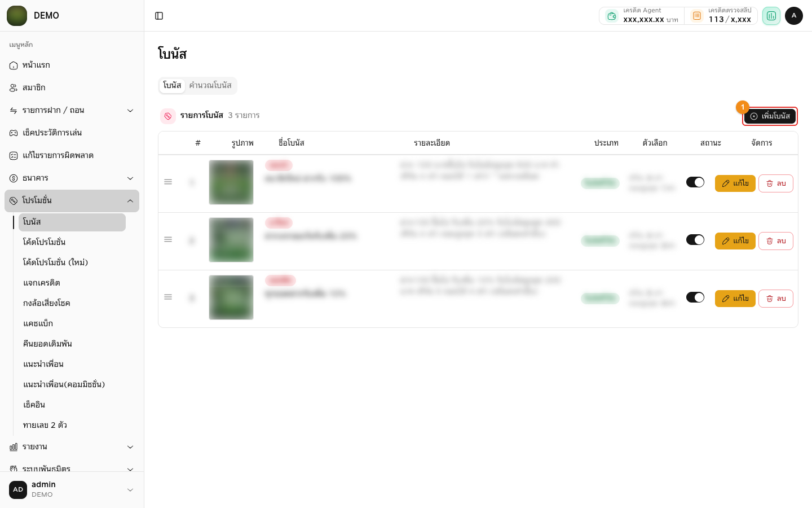Viewport: 812px width, 508px height.
Task: Open the admin DEMO account dropdown
Action: [72, 490]
